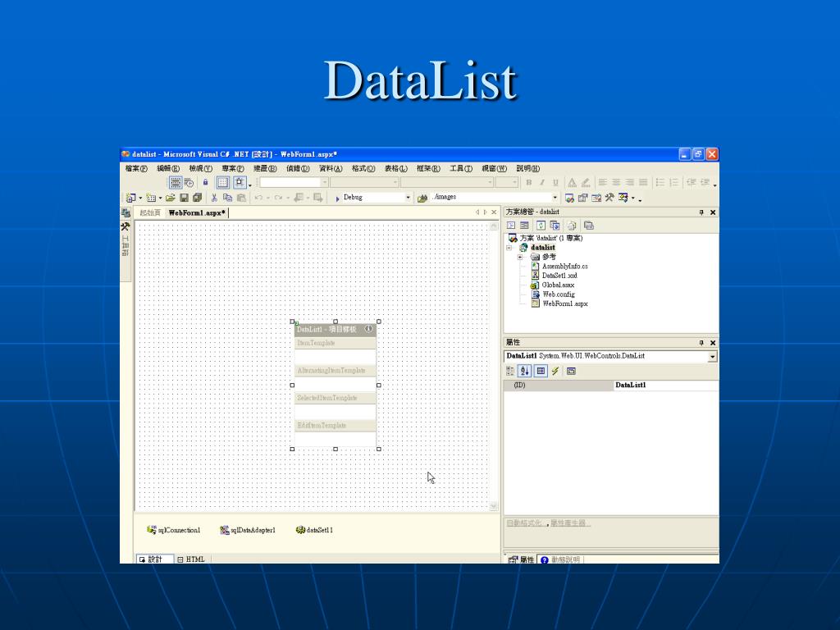Select the sqlConnection1 component
The width and height of the screenshot is (840, 630).
tap(174, 530)
